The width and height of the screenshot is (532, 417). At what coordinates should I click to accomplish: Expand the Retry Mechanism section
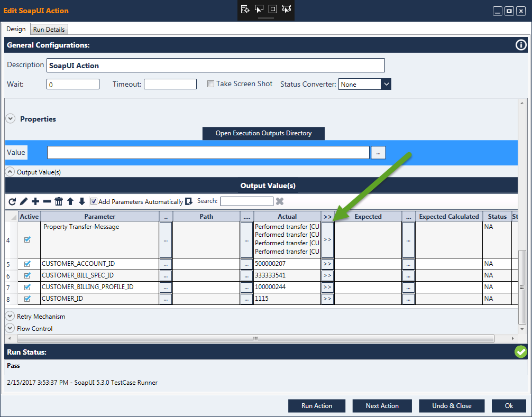(x=10, y=316)
